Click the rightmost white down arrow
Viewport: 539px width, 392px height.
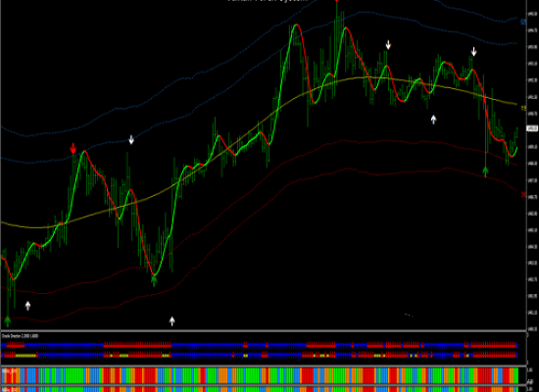click(474, 52)
